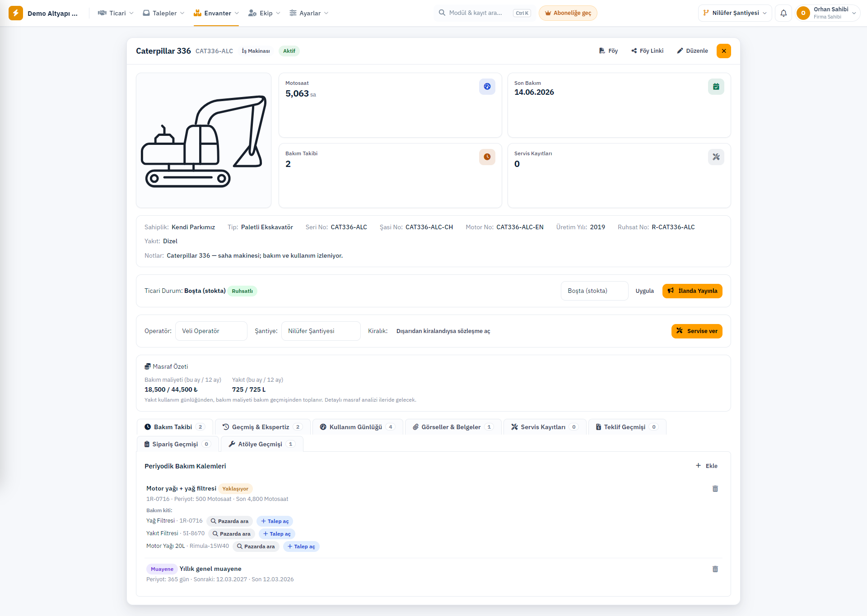Click the Uygula button

point(645,291)
